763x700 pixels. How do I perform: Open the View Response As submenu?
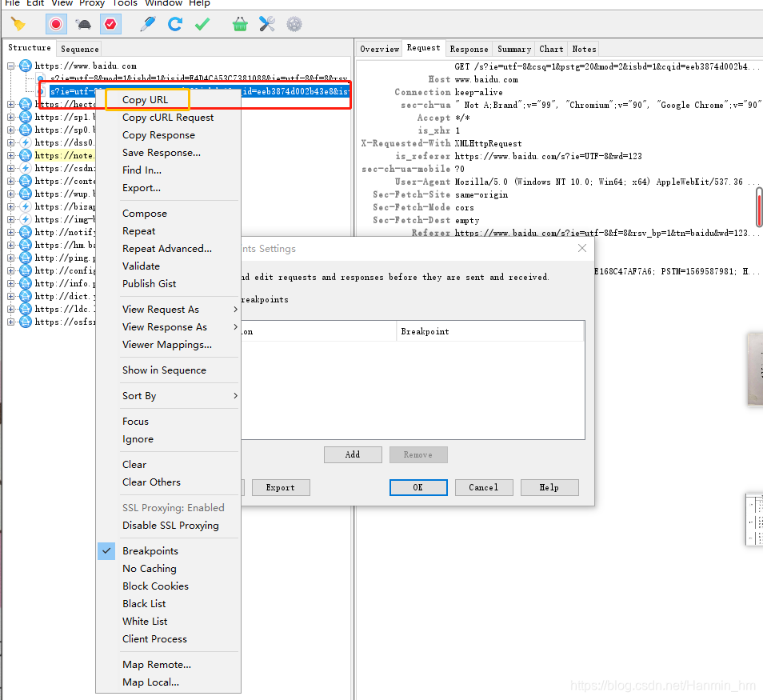point(168,326)
